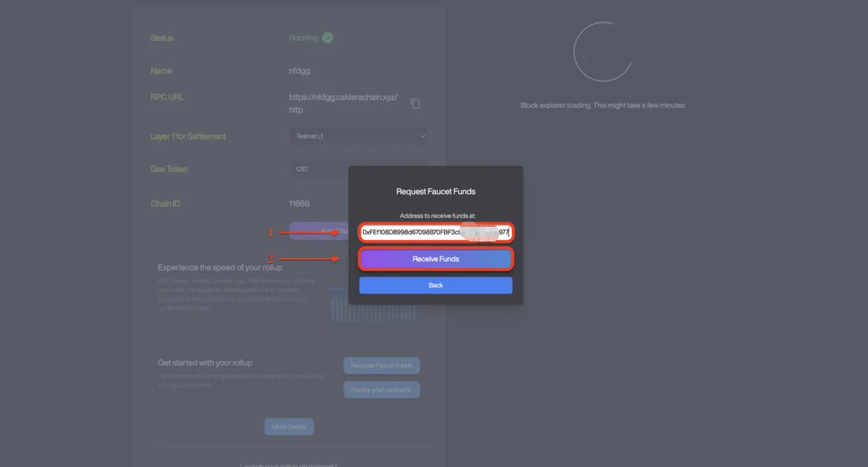Go back using the Back button
Screen dimensions: 868x467
(435, 285)
